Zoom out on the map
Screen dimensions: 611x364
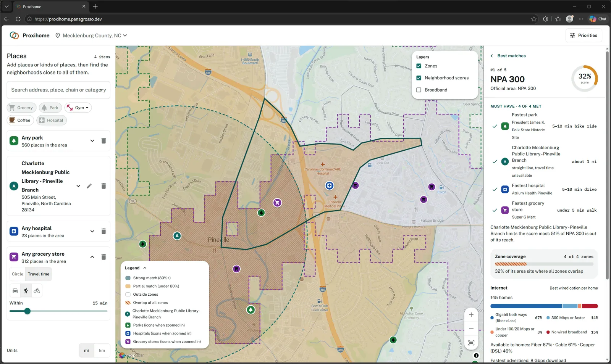pos(471,329)
